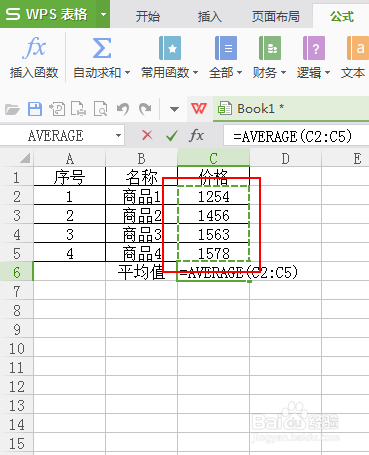Click the Insert Function fx icon

tap(34, 48)
